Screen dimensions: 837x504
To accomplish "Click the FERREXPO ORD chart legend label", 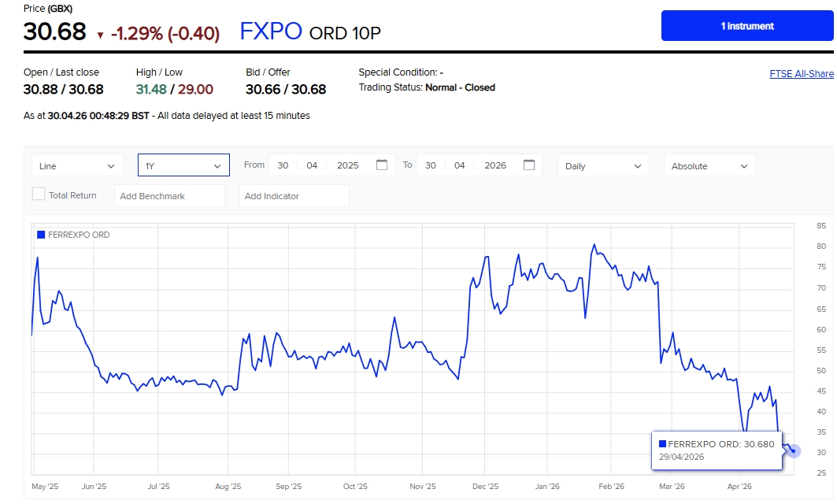I will tap(79, 235).
